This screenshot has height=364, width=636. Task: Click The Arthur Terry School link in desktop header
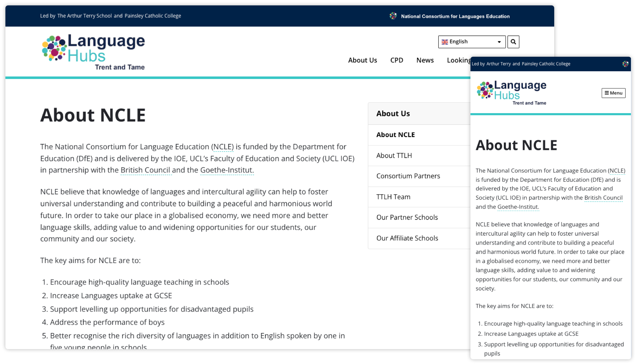(84, 16)
